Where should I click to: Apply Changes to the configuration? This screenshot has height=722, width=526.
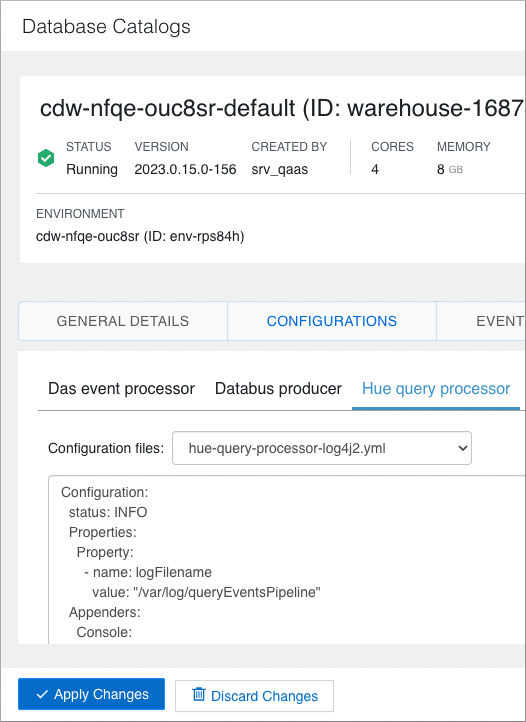[x=91, y=694]
